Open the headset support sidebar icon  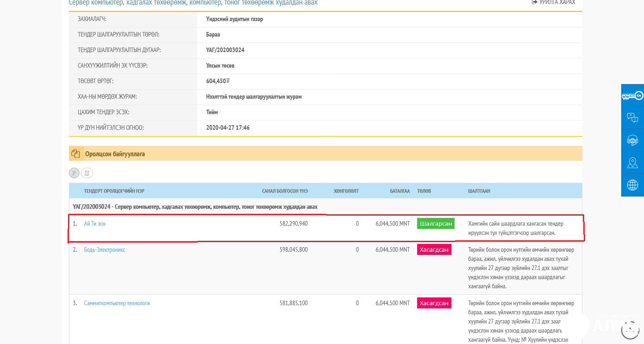coord(633,140)
